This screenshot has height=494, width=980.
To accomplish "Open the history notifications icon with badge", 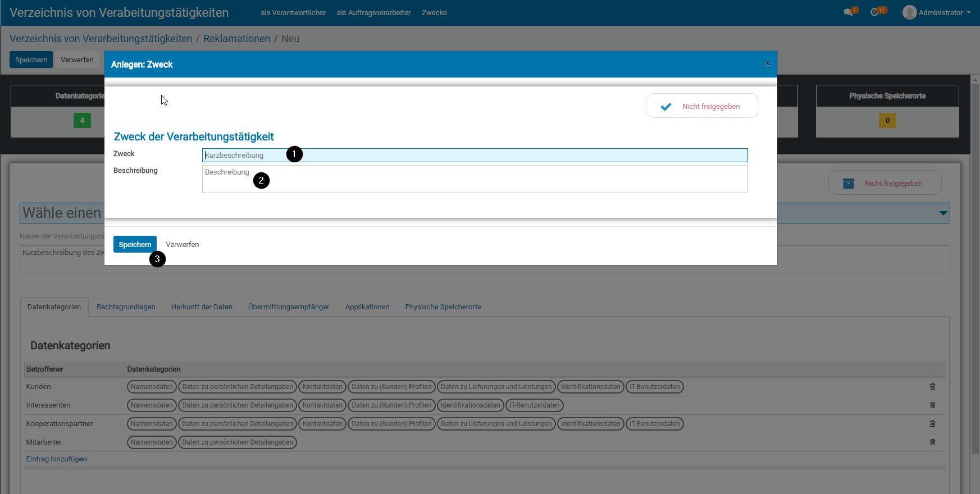I will 874,12.
